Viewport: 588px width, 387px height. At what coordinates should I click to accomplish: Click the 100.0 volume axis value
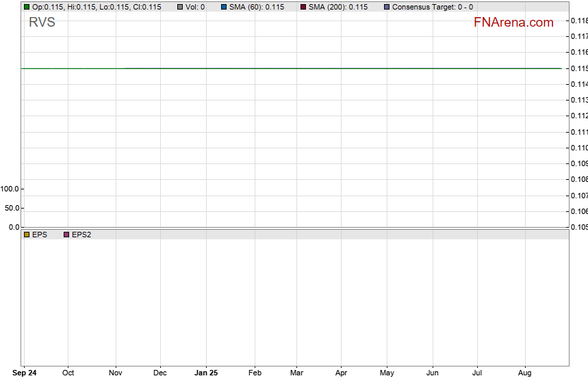[x=11, y=189]
